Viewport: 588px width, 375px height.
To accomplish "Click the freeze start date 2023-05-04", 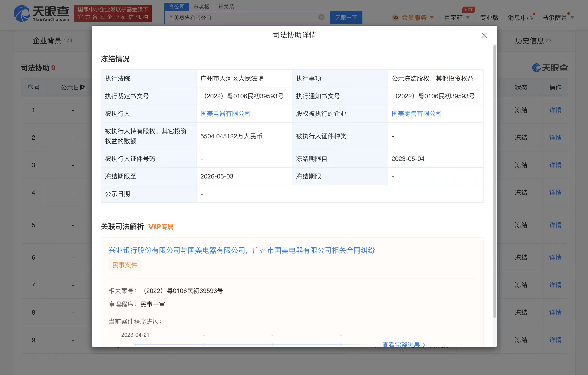I will tap(408, 159).
